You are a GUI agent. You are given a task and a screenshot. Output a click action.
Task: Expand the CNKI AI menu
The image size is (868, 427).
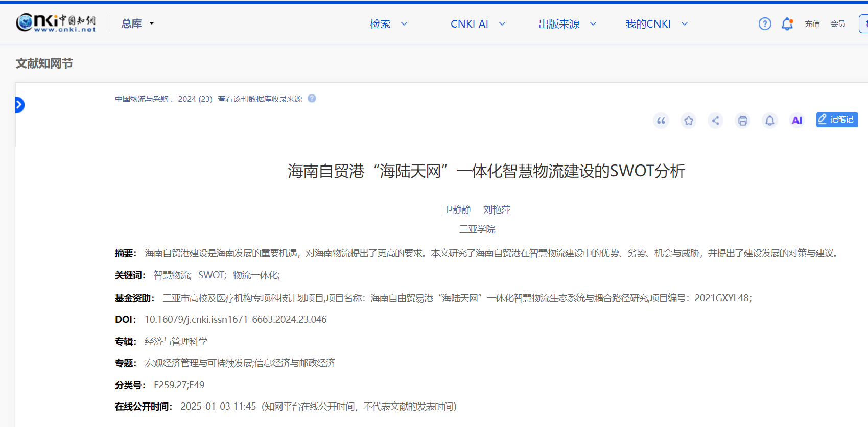coord(478,24)
